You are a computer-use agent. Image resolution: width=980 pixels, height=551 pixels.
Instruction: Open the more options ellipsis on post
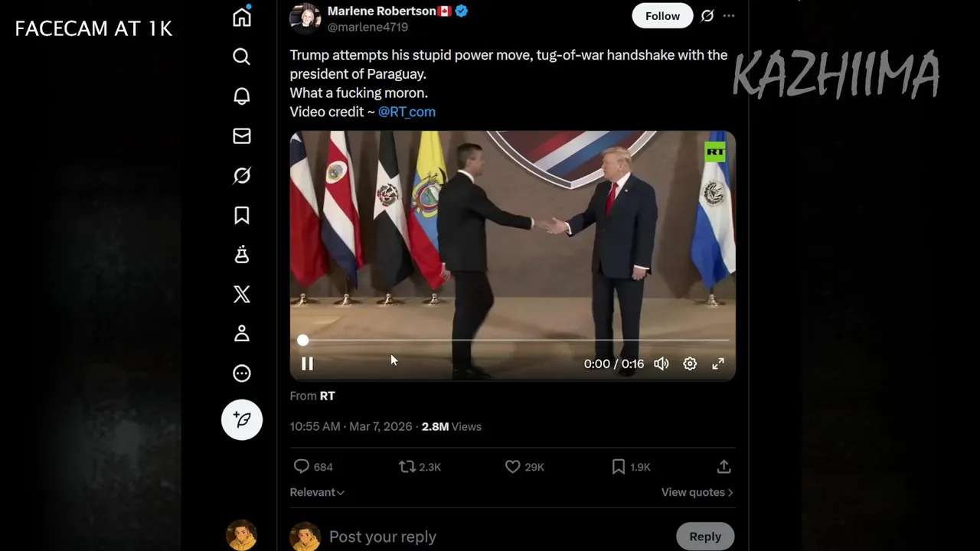pyautogui.click(x=729, y=16)
